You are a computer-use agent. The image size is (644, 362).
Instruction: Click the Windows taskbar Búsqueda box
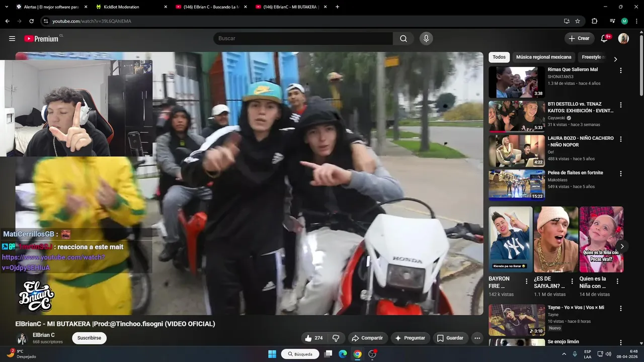[x=301, y=354]
